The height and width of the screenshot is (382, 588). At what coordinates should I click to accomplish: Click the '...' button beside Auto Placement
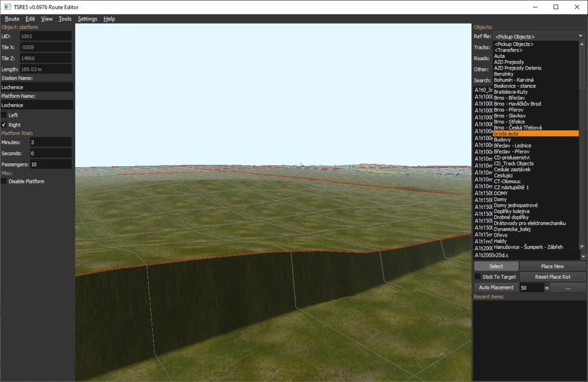(x=567, y=287)
